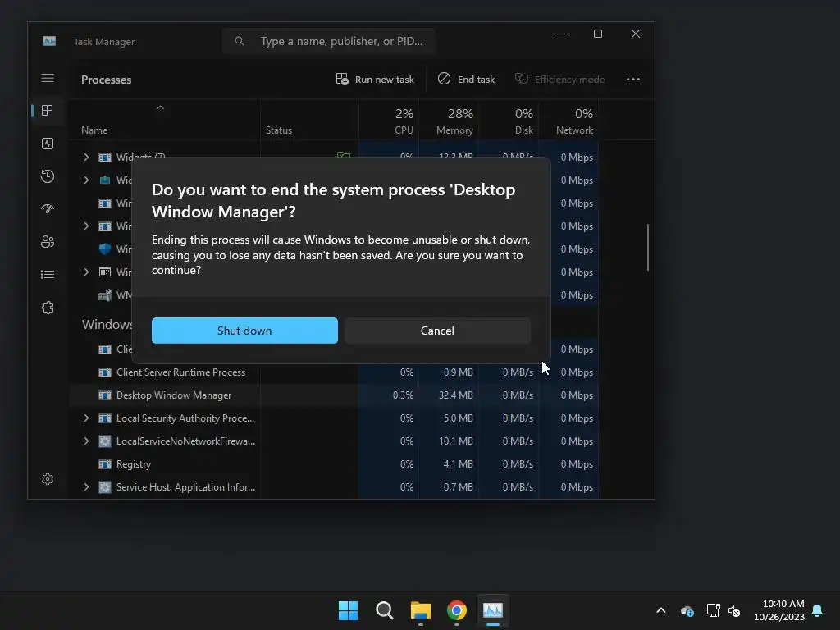Open Windows Search from the taskbar
Viewport: 840px width, 630px height.
pyautogui.click(x=384, y=610)
